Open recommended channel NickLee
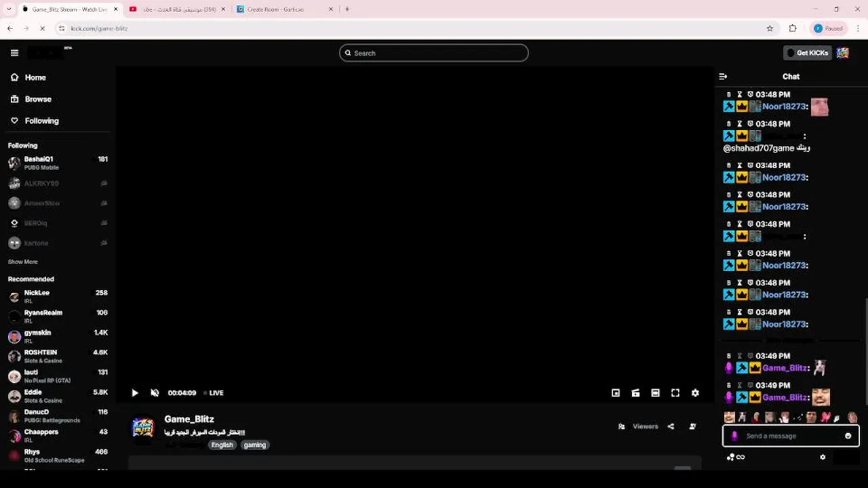 [58, 296]
